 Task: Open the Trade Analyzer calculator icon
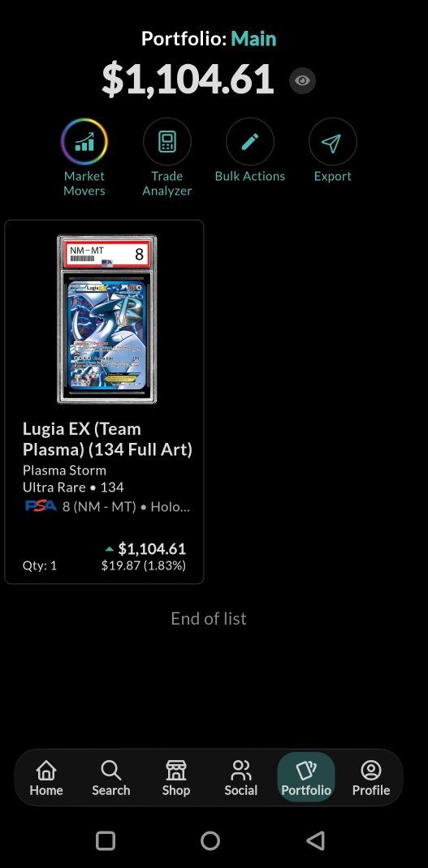point(166,142)
